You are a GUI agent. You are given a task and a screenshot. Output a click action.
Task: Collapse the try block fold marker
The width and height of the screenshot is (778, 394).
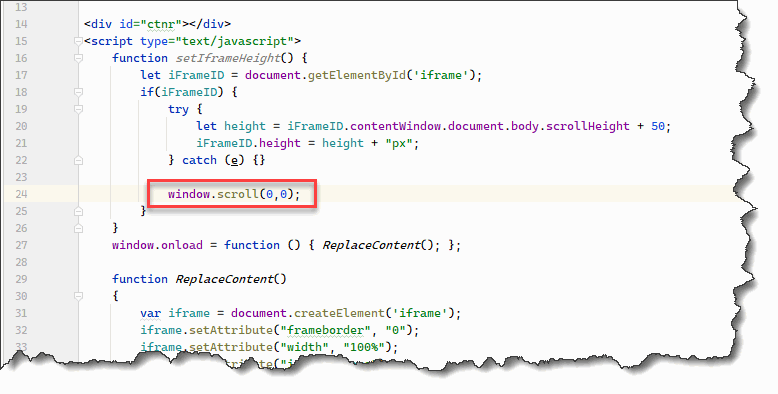click(x=78, y=109)
